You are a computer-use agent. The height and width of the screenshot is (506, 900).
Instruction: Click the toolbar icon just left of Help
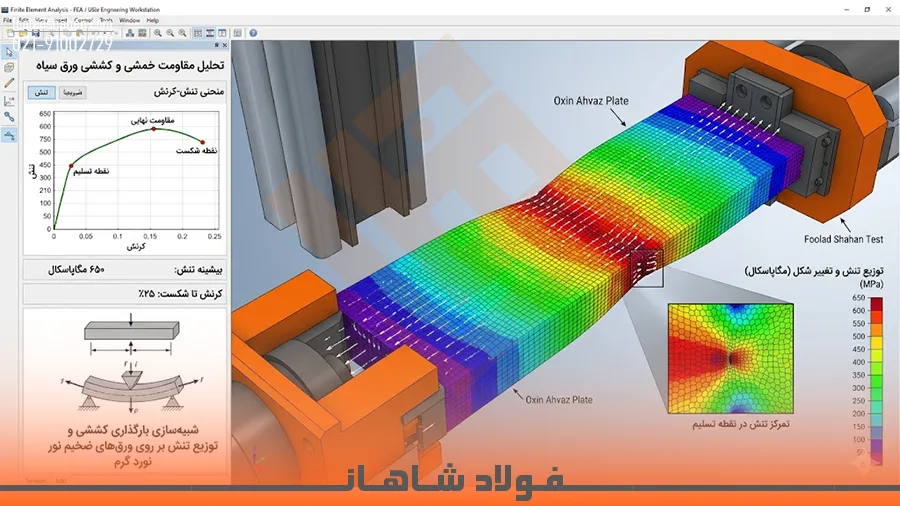[238, 33]
